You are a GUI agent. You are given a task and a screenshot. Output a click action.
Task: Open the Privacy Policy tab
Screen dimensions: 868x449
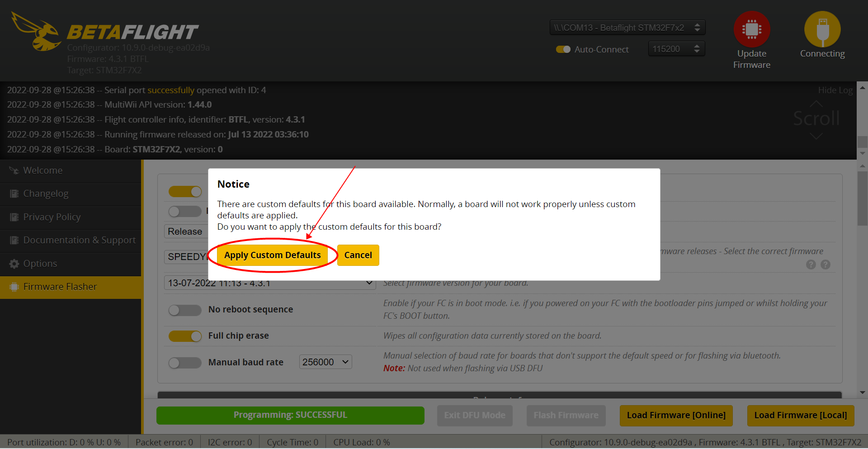point(71,217)
